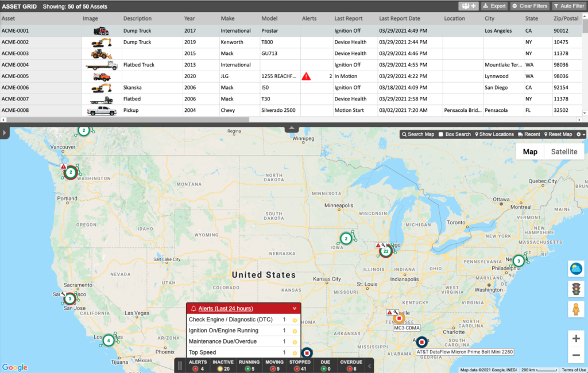
Task: Click the grid vertical scrollbar down arrow
Action: coord(585,113)
